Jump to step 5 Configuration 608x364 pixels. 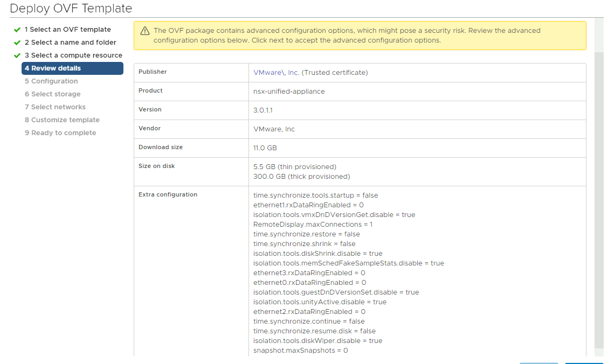[51, 81]
